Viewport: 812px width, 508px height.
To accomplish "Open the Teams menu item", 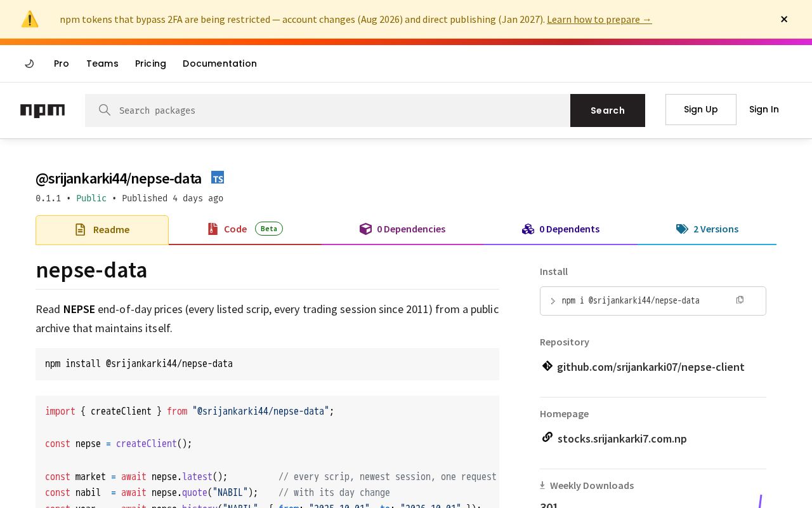I will pos(102,63).
